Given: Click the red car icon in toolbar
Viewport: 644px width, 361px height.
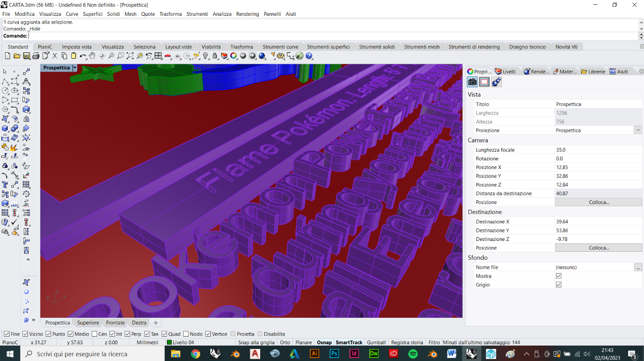Looking at the screenshot, I should pos(168,56).
